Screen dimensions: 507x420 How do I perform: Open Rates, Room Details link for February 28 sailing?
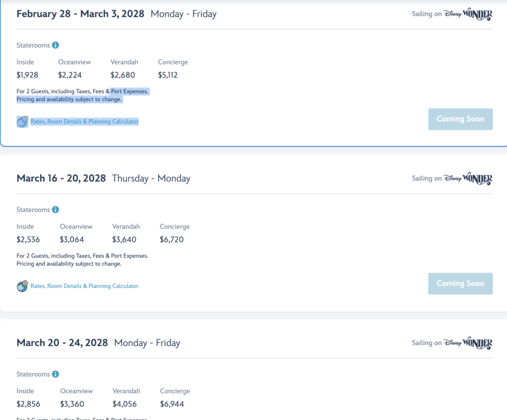[x=84, y=122]
